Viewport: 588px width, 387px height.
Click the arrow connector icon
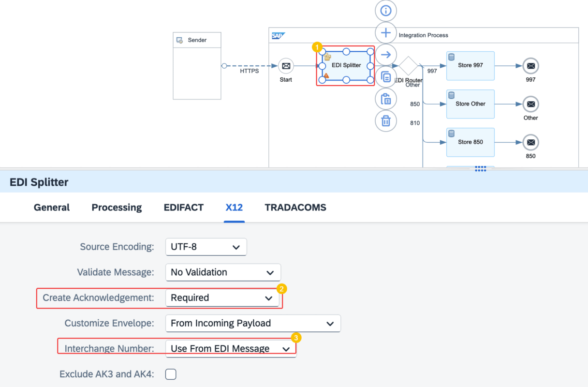pyautogui.click(x=386, y=55)
